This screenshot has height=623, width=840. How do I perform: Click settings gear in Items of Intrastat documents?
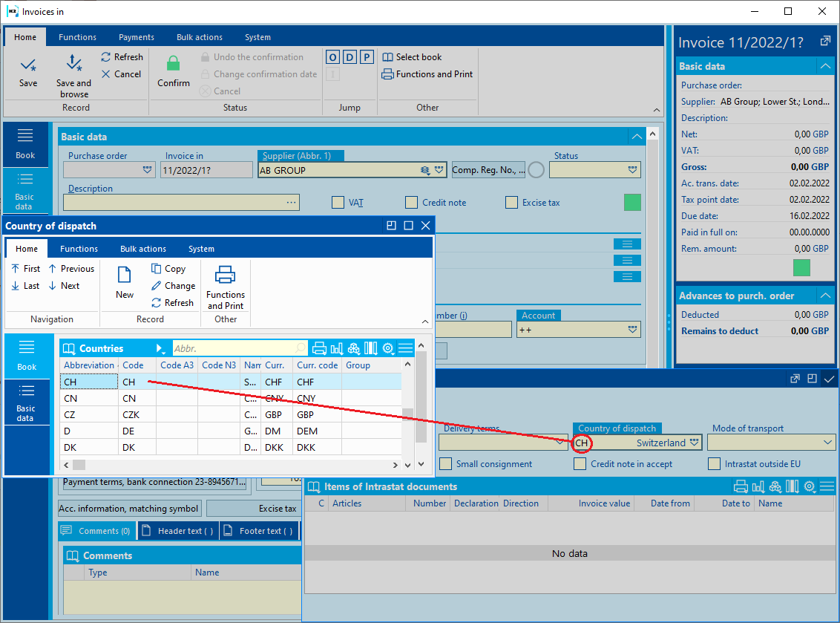(x=810, y=486)
